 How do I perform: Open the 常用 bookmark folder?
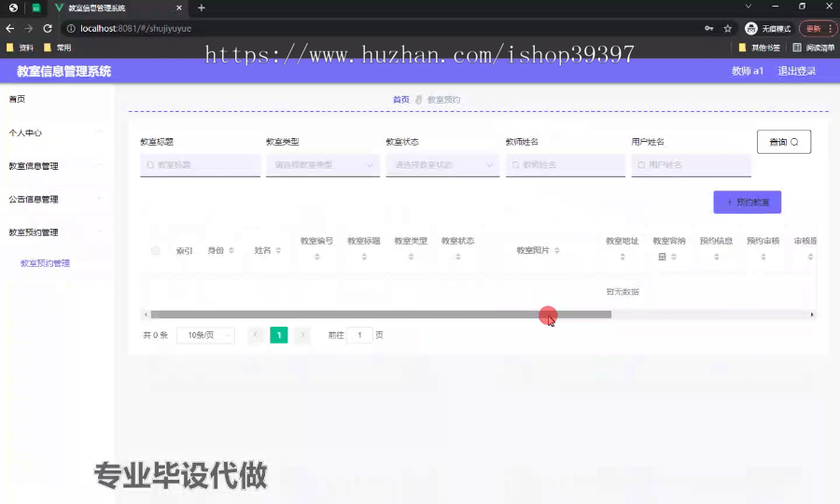coord(57,48)
